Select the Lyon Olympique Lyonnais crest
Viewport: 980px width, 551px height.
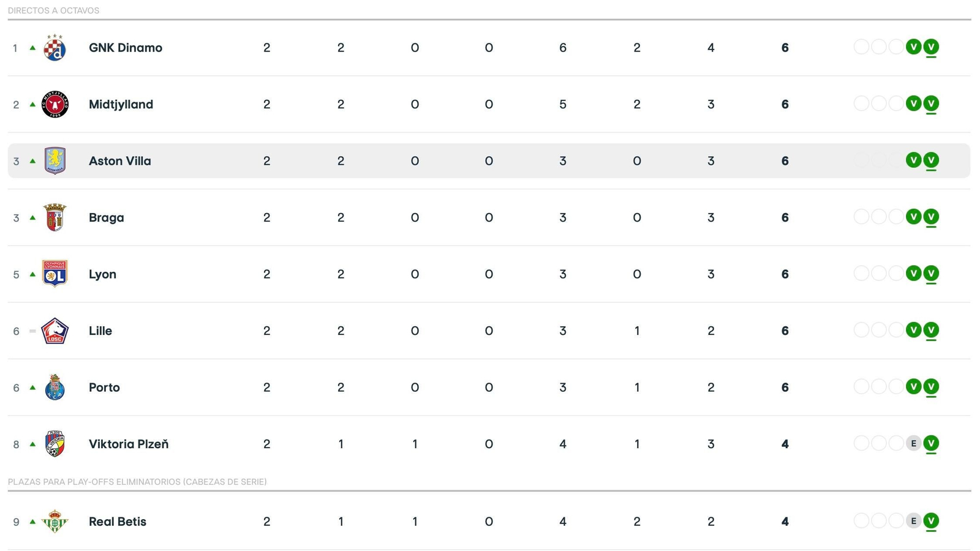[x=54, y=274]
